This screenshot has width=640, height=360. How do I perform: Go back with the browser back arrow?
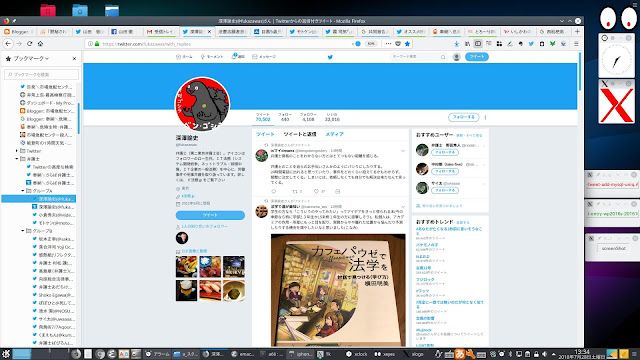point(8,44)
